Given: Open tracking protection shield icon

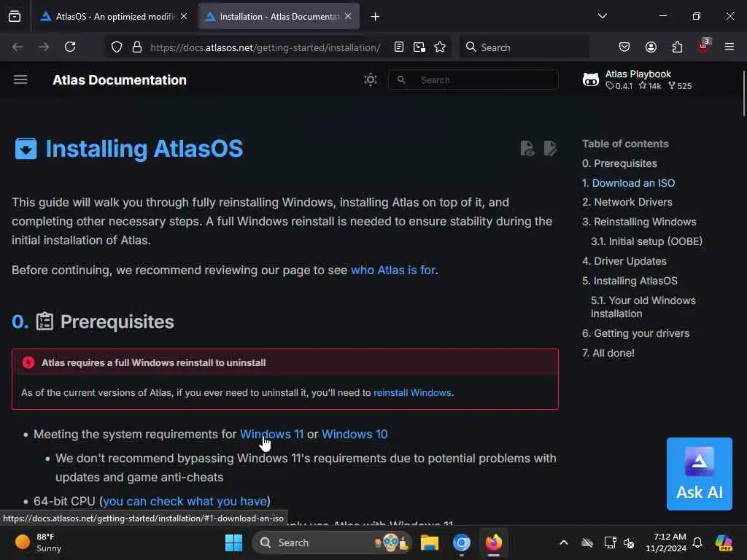Looking at the screenshot, I should (117, 47).
